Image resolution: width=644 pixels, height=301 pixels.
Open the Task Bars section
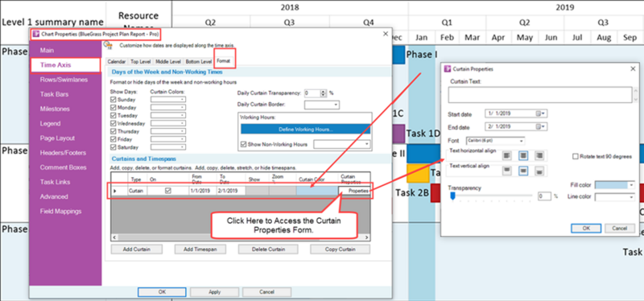[54, 94]
